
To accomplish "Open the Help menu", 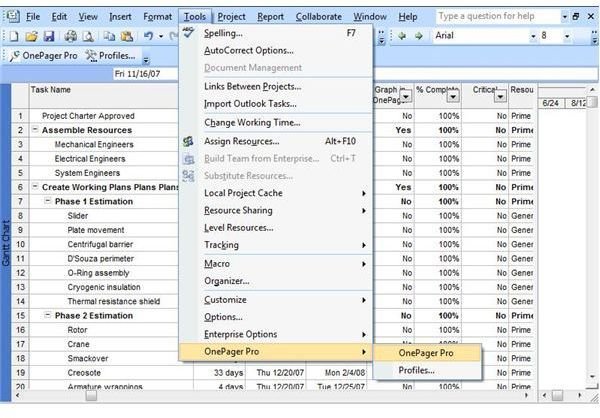I will tap(408, 17).
